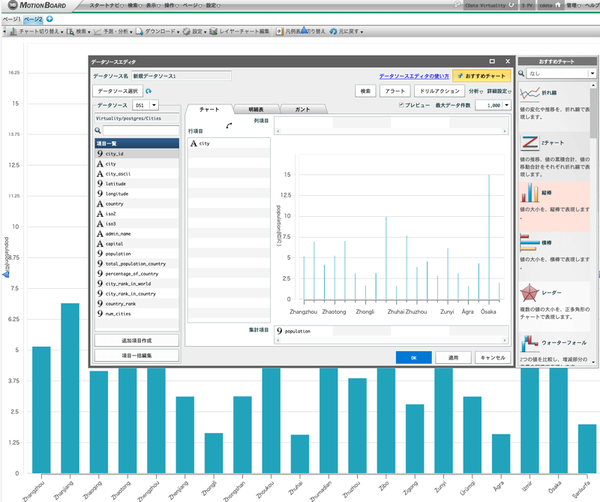Click the item list search field
600x502 pixels.
point(138,130)
